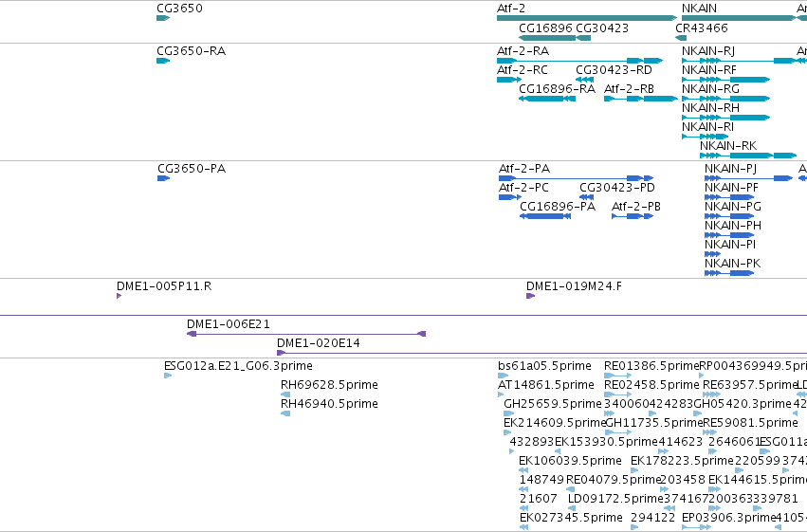
Task: Select the Atf-2 gene label
Action: (x=511, y=9)
